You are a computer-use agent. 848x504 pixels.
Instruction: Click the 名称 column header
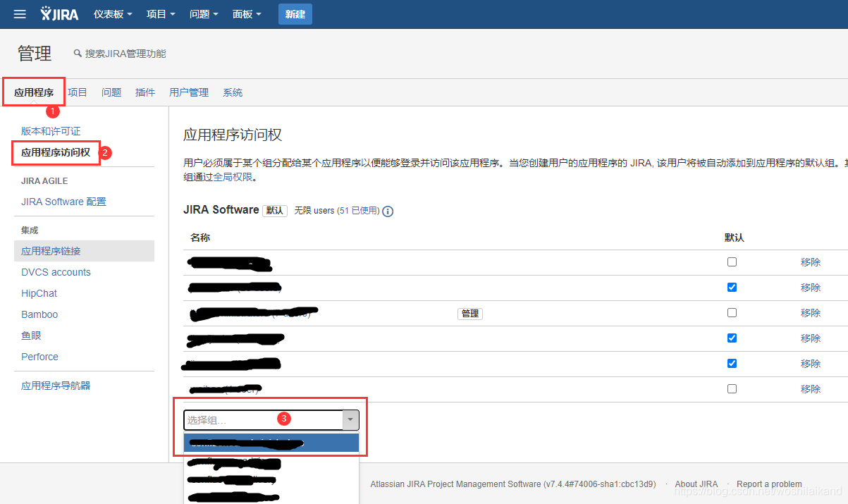[200, 238]
